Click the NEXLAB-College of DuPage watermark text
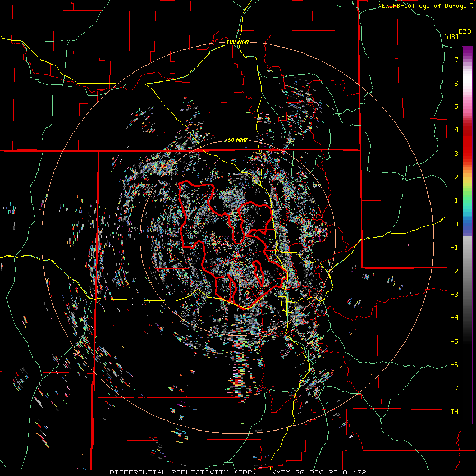The height and width of the screenshot is (476, 476). [425, 6]
